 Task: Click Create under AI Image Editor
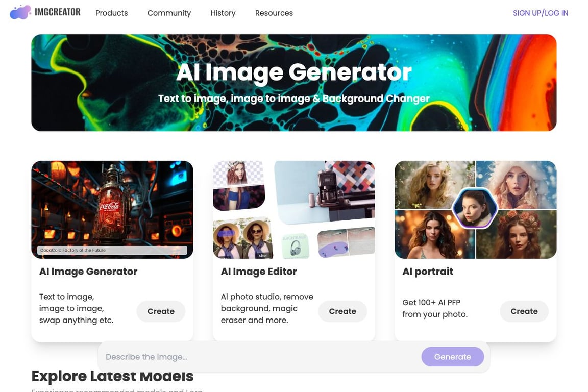pos(342,311)
